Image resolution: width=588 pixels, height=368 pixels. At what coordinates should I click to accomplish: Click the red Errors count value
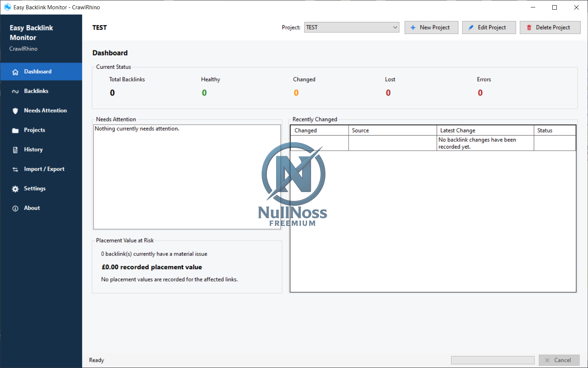click(x=480, y=93)
